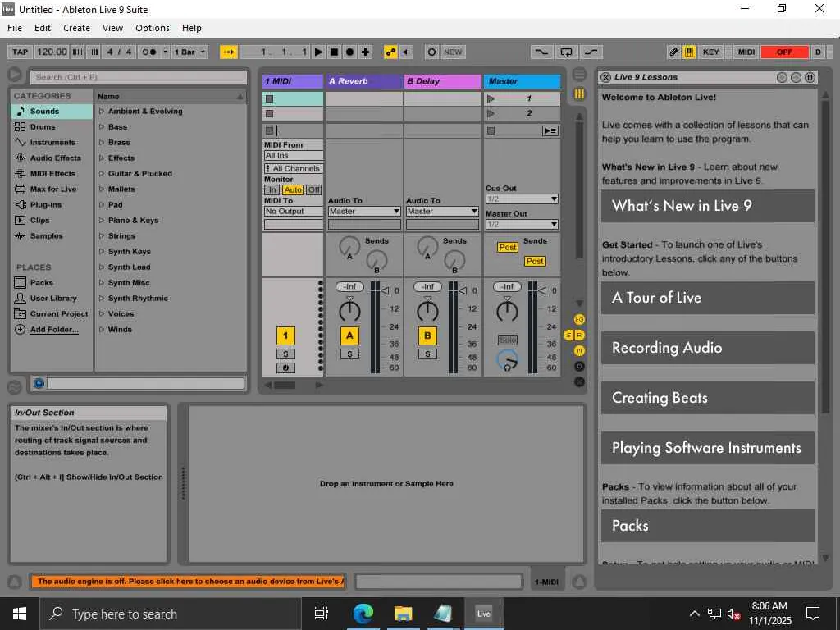This screenshot has height=630, width=840.
Task: Set Monitor to Off on MIDI track
Action: pyautogui.click(x=314, y=189)
